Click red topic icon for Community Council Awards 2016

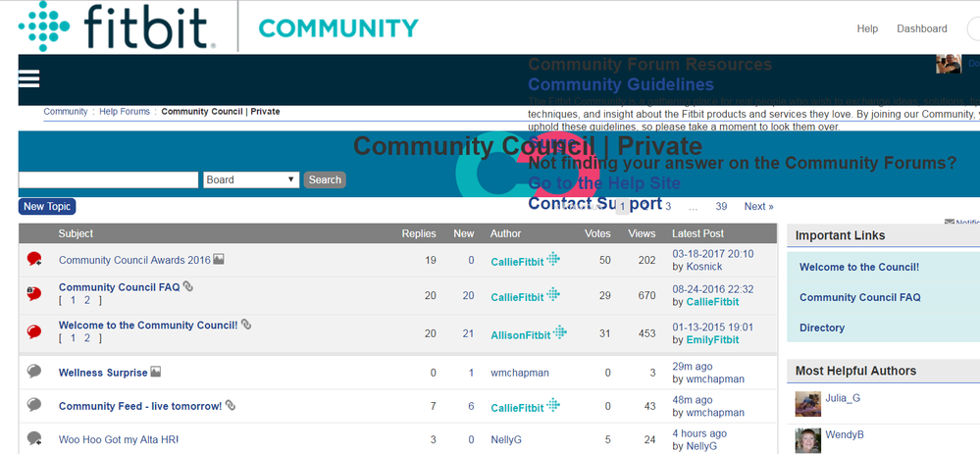[34, 259]
